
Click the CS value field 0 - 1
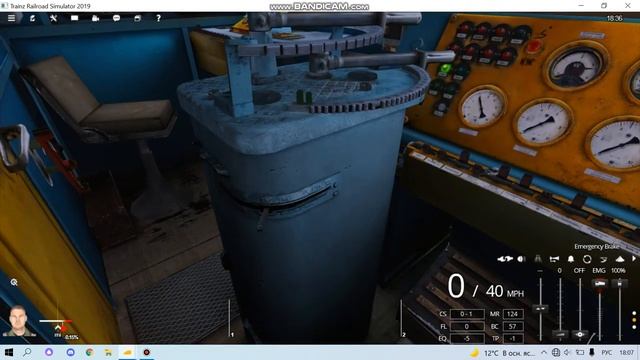(467, 314)
